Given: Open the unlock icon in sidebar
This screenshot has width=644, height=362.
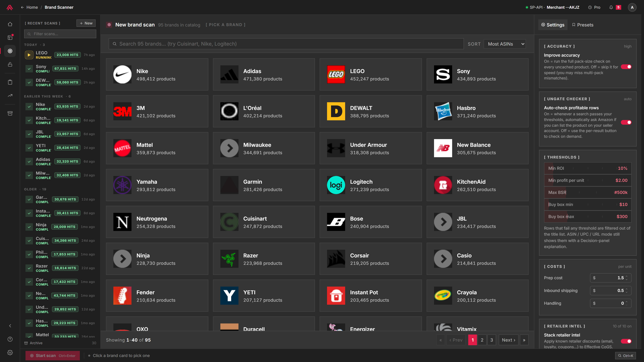Looking at the screenshot, I should coord(10,65).
